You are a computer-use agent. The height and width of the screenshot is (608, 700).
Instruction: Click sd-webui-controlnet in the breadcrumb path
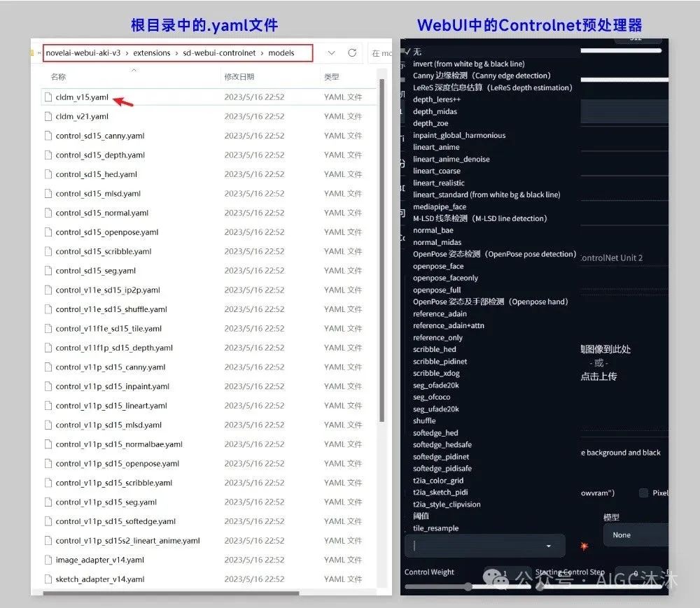(219, 52)
